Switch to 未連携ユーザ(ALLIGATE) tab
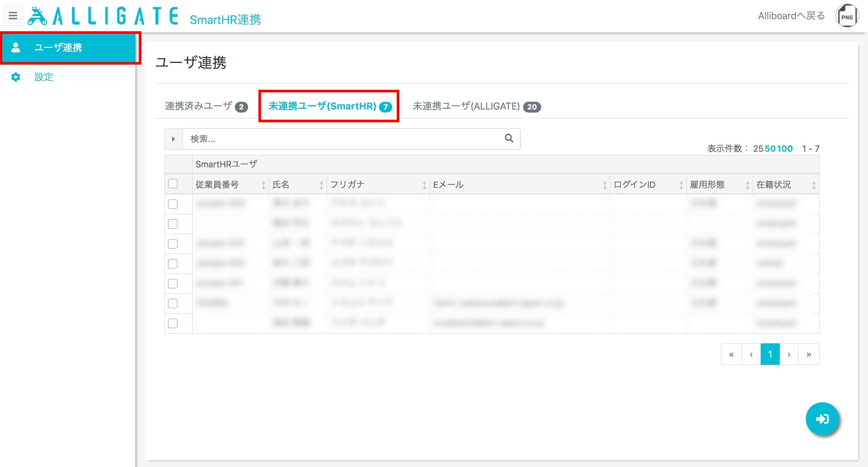 [476, 106]
